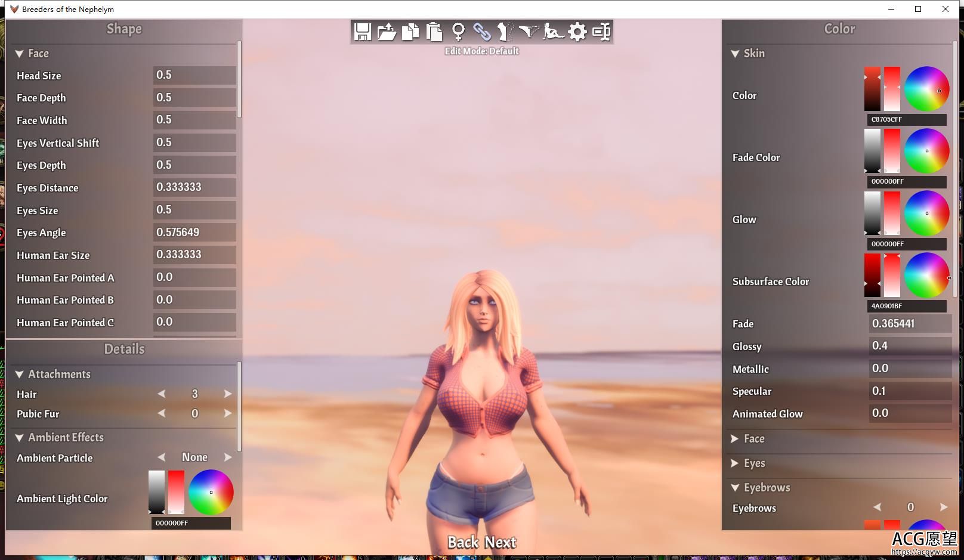Collapse the Skin color section

[735, 54]
